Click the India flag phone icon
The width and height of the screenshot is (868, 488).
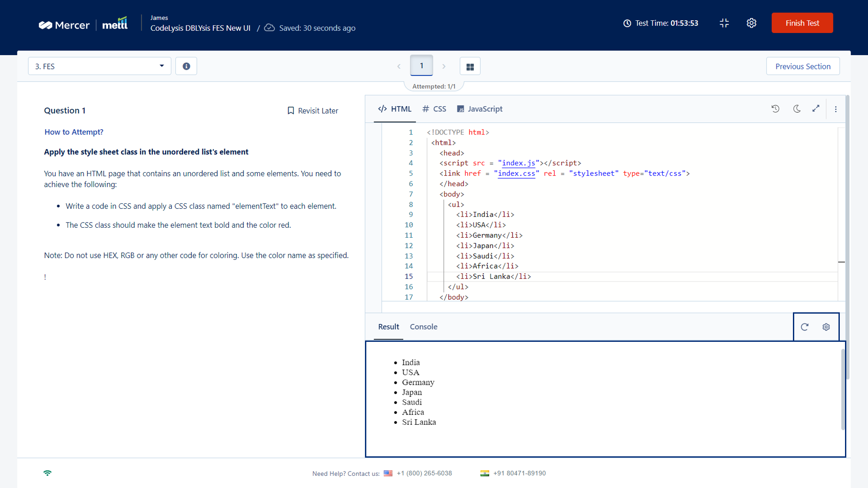485,473
